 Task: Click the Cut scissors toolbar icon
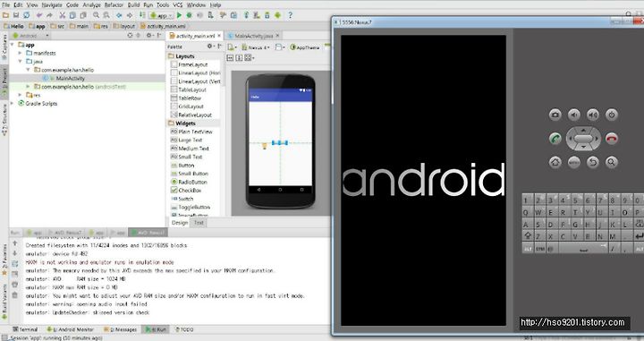[62, 15]
